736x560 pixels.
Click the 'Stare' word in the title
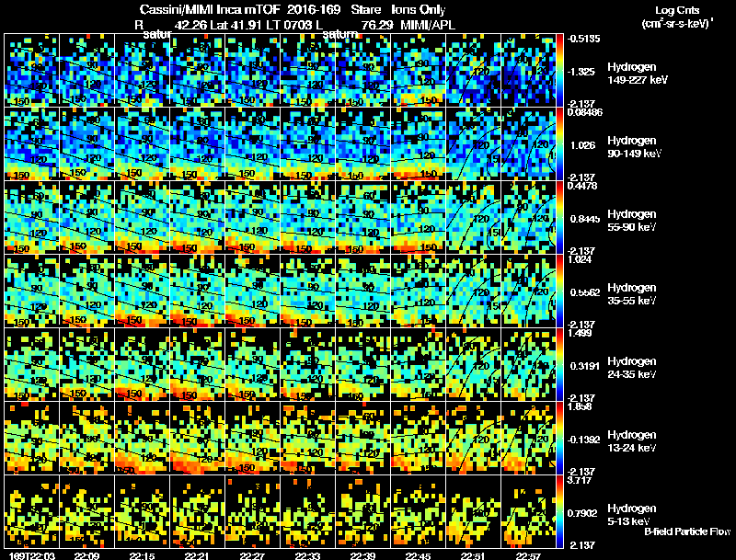tap(365, 10)
